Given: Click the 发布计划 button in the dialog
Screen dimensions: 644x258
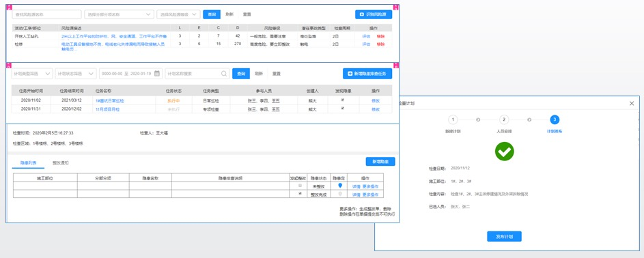Looking at the screenshot, I should 505,237.
